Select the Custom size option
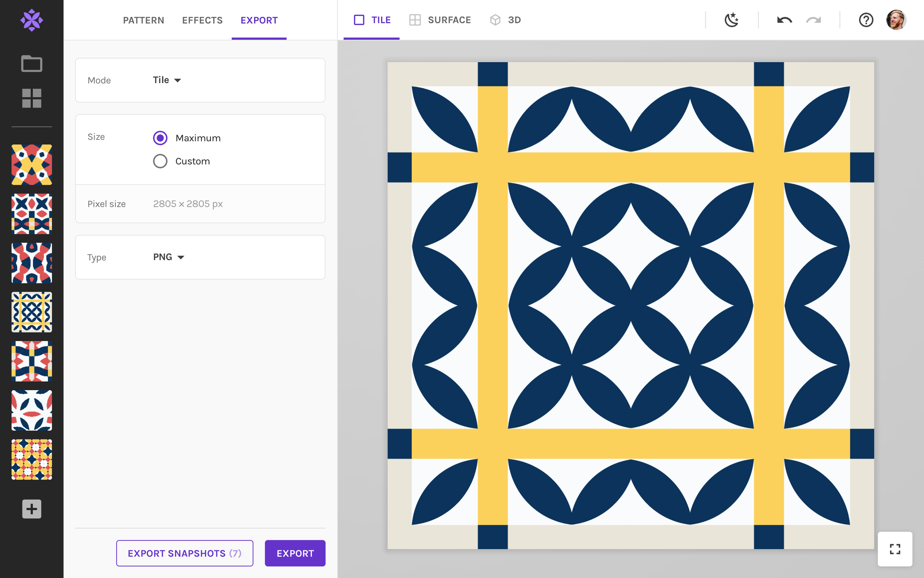924x578 pixels. [x=160, y=161]
